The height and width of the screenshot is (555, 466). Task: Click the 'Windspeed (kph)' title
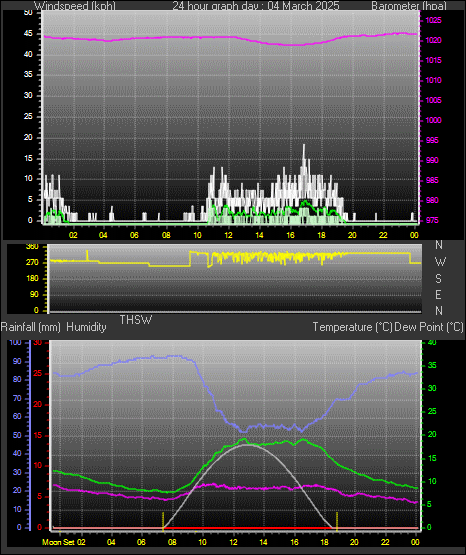point(75,6)
